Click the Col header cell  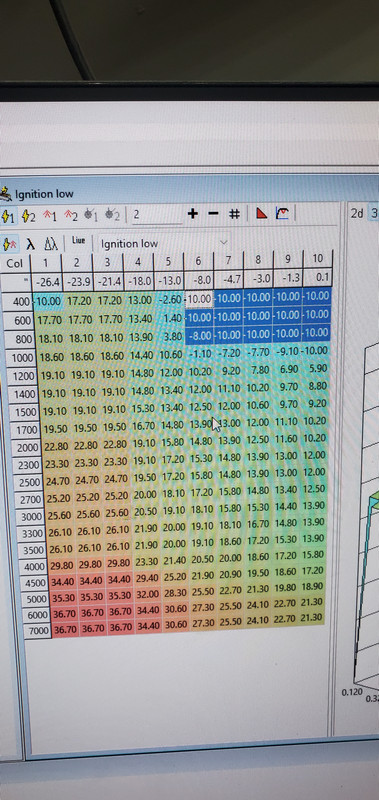(15, 264)
